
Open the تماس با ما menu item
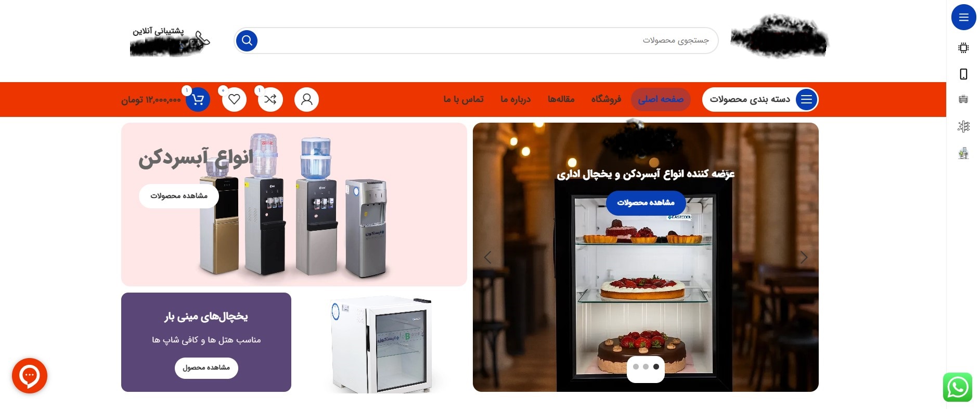[x=463, y=99]
